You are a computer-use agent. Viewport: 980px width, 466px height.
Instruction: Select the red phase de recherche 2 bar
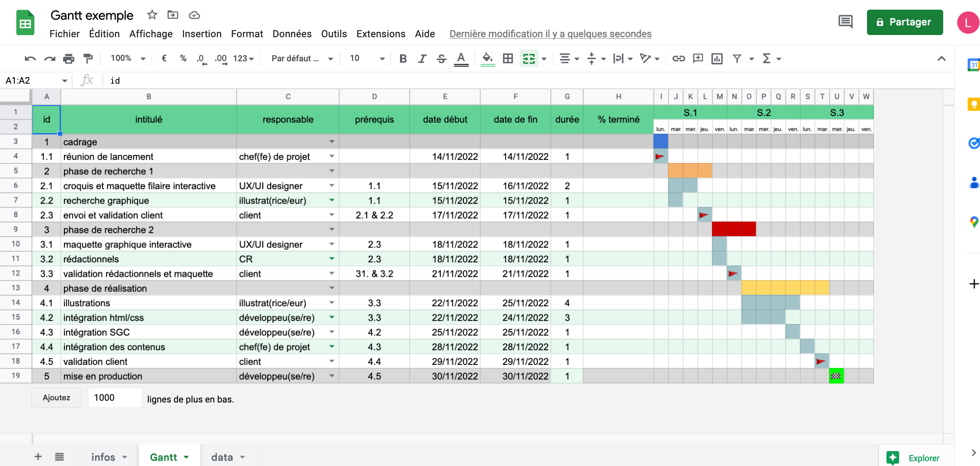(x=734, y=229)
